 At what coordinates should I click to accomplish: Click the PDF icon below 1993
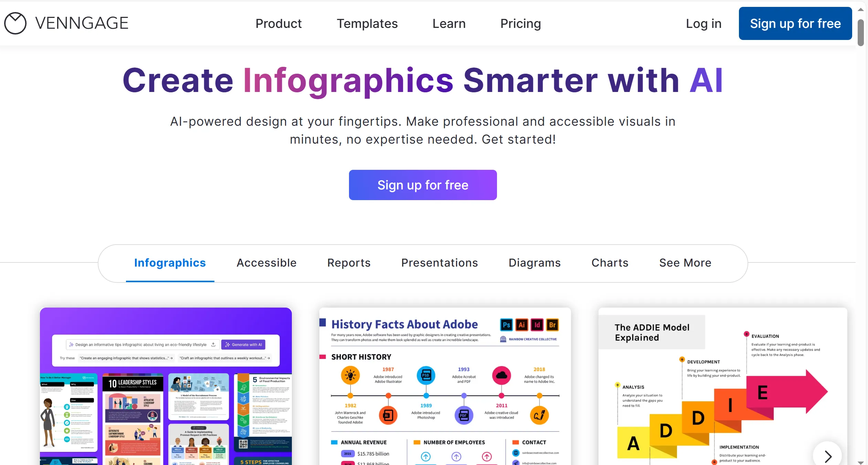[x=464, y=415]
